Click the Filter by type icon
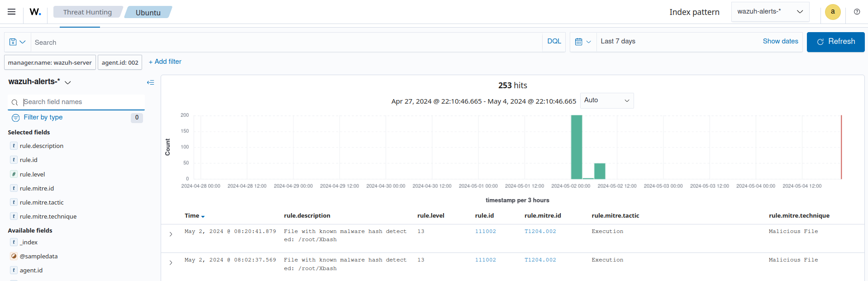Viewport: 868px width, 281px height. point(15,118)
